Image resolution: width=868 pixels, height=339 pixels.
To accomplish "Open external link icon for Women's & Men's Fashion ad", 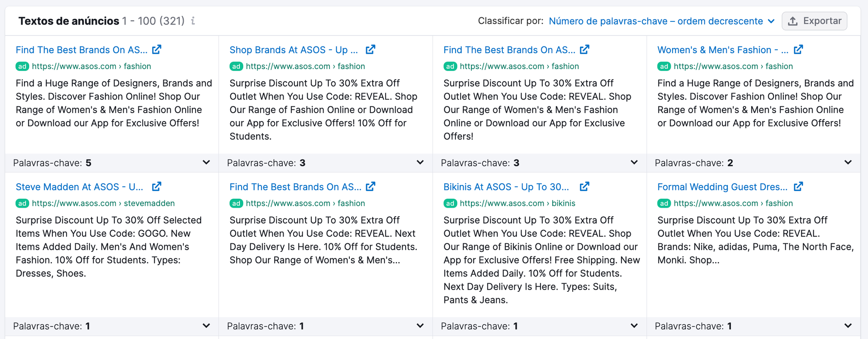I will [x=798, y=49].
